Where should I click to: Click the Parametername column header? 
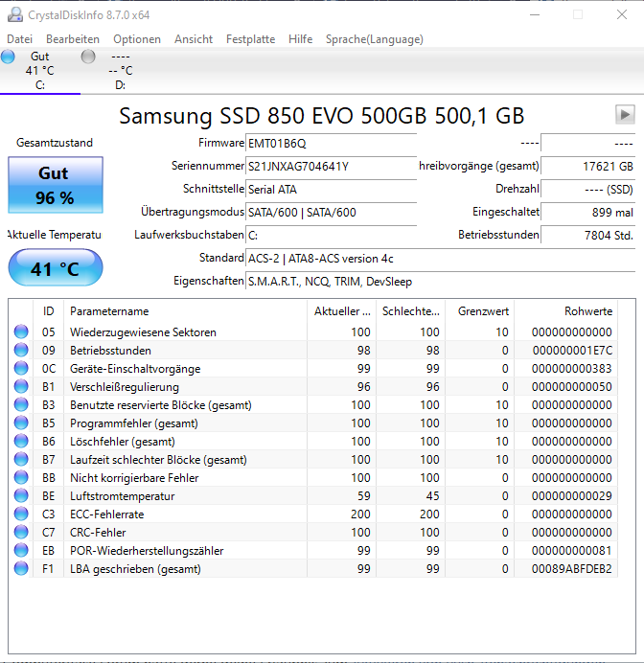pyautogui.click(x=185, y=311)
